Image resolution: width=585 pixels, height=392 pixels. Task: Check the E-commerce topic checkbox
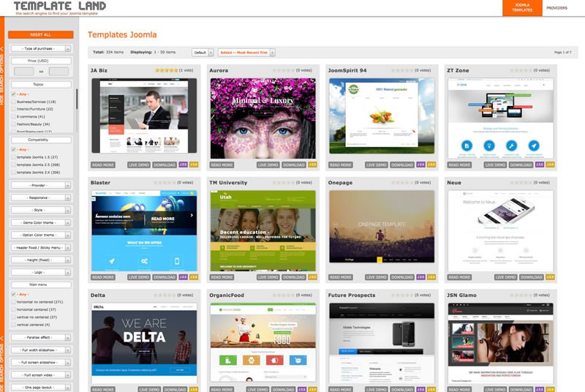pos(13,117)
